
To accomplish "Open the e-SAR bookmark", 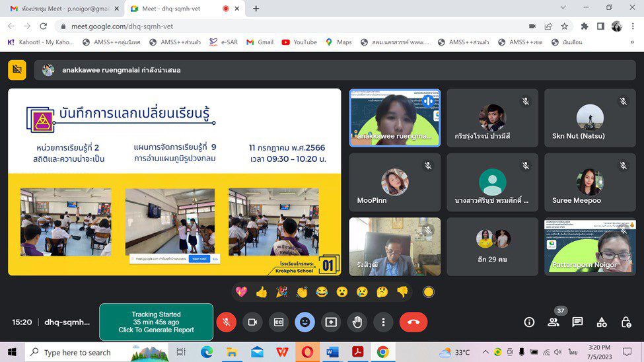I will click(x=224, y=42).
